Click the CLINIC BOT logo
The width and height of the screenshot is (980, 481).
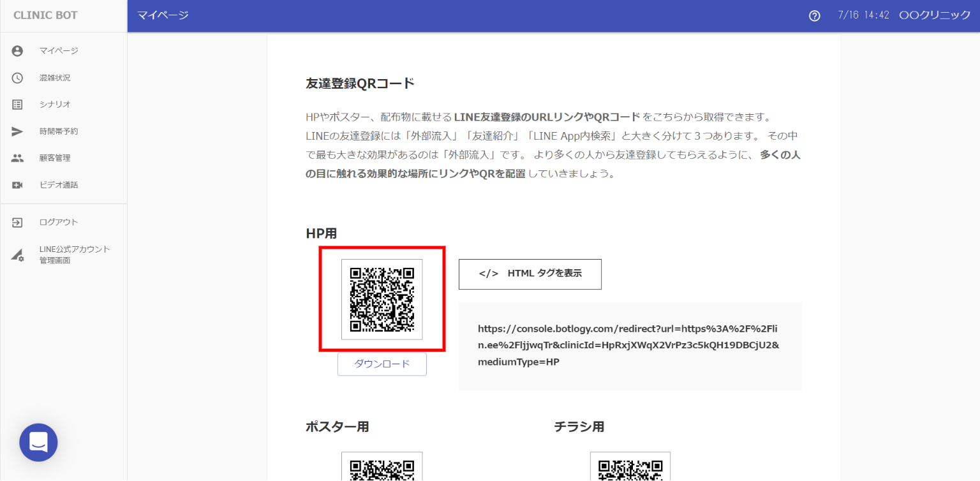coord(45,15)
